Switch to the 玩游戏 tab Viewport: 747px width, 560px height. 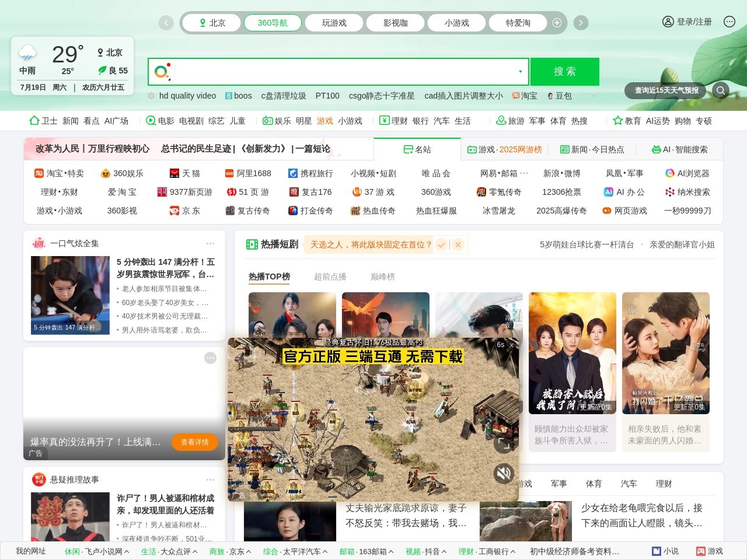click(334, 23)
